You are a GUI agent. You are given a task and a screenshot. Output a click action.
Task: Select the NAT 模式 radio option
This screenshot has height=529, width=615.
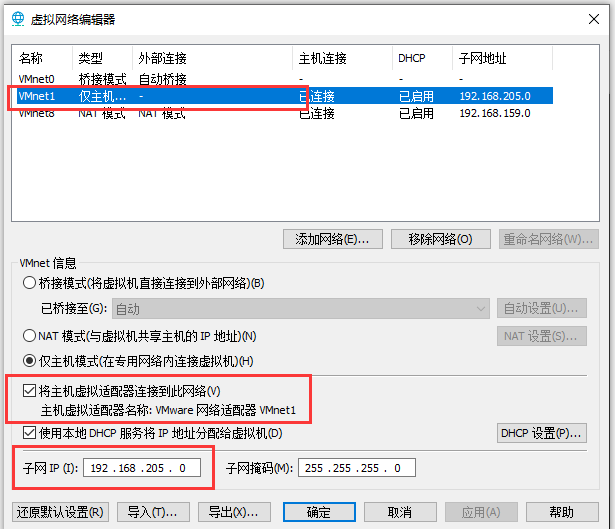click(30, 336)
